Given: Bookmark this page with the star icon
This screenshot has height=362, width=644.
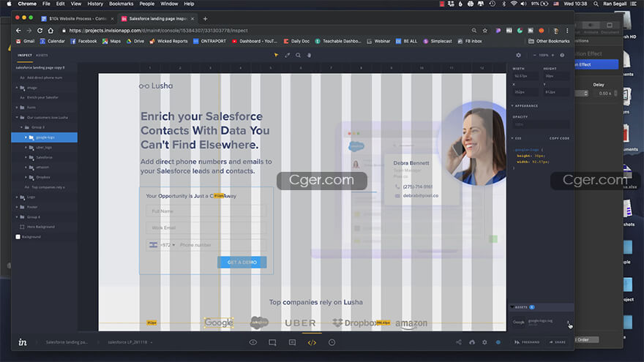Looking at the screenshot, I should [x=485, y=31].
